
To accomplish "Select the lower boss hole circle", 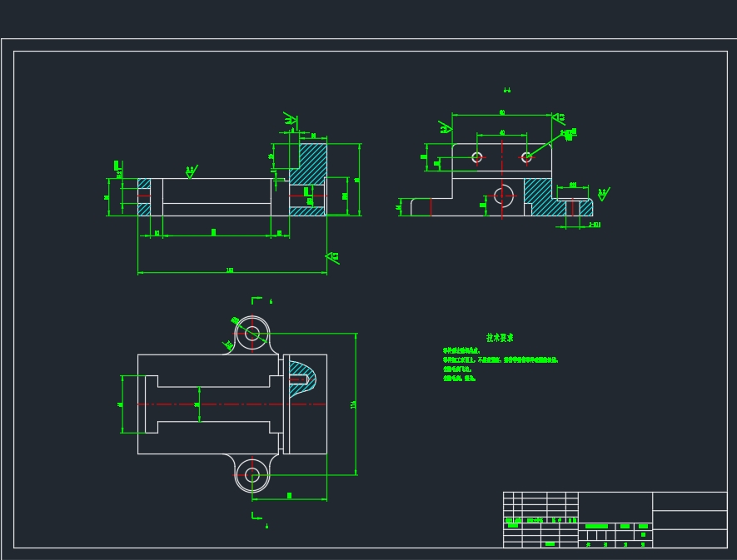I will tap(251, 476).
